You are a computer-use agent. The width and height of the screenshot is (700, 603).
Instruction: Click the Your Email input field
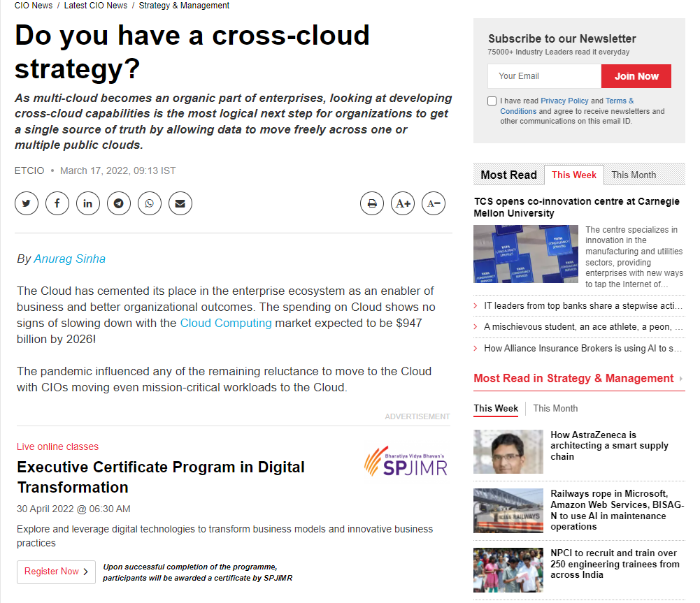(544, 75)
